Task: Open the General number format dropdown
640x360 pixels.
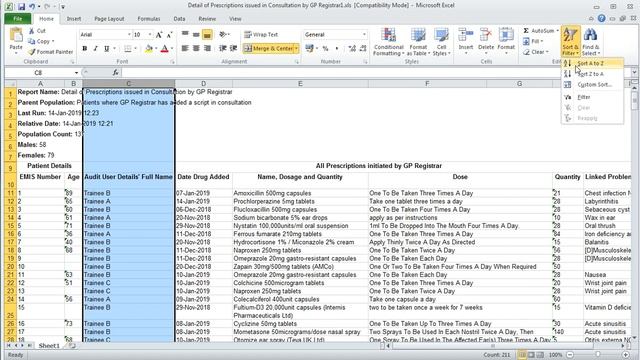Action: coord(364,35)
